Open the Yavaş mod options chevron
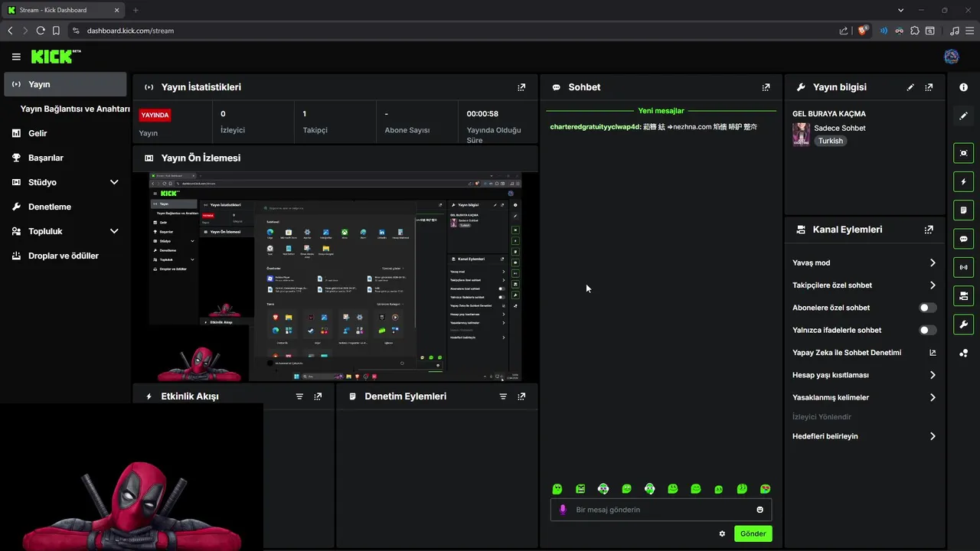 pos(933,262)
